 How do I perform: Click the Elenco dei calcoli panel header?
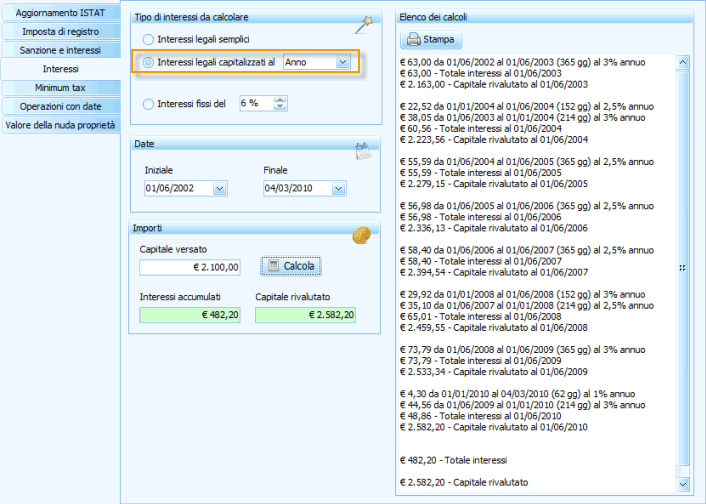click(x=544, y=17)
